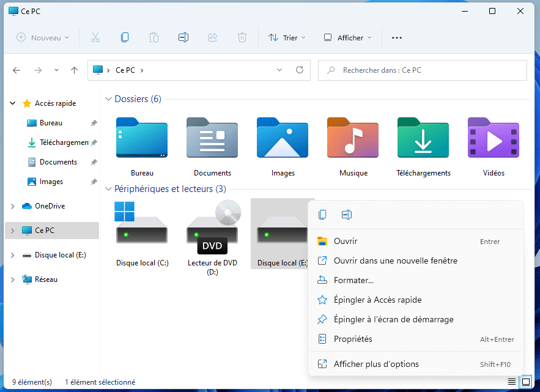540x392 pixels.
Task: Open the Afficher dropdown menu
Action: coord(347,38)
